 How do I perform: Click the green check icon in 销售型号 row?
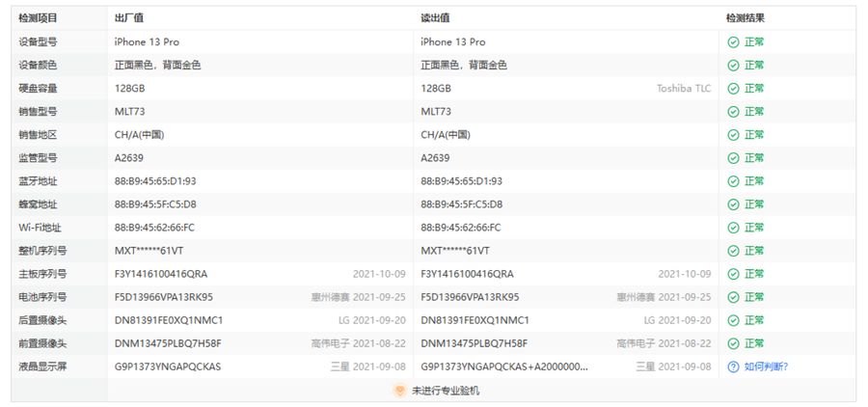734,112
